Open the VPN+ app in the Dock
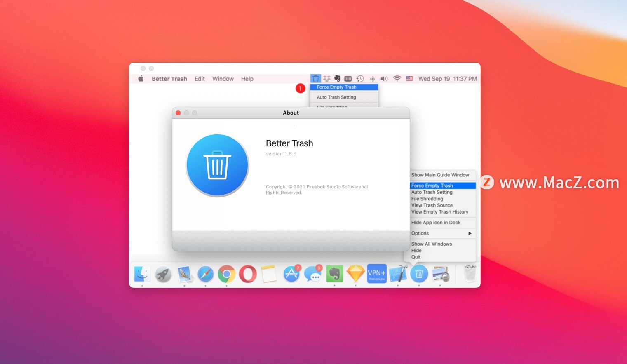 click(x=377, y=274)
